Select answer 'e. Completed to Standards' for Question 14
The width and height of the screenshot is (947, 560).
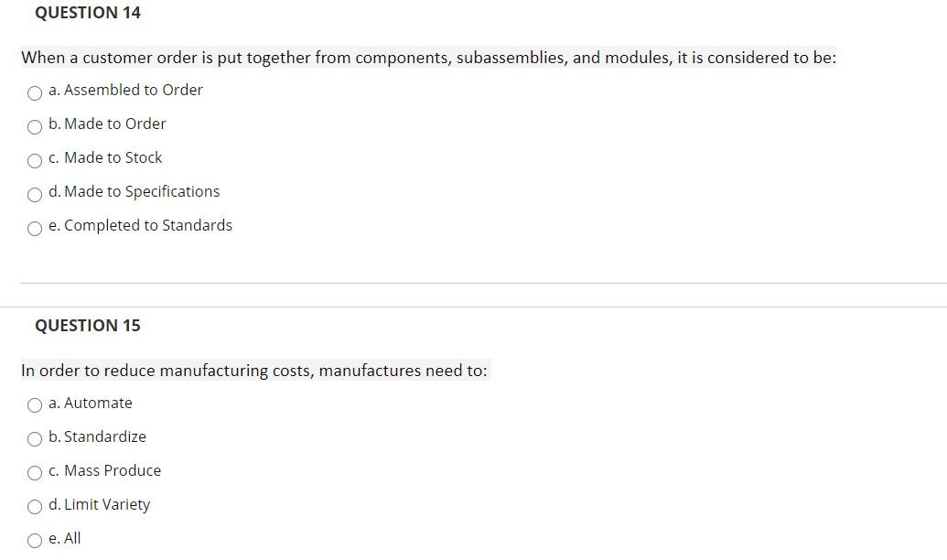(x=35, y=228)
